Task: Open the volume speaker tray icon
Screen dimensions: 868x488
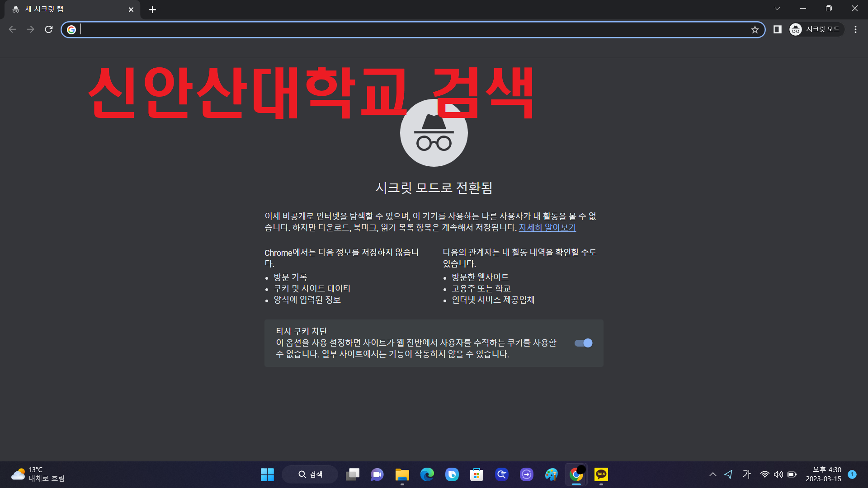Action: (778, 474)
